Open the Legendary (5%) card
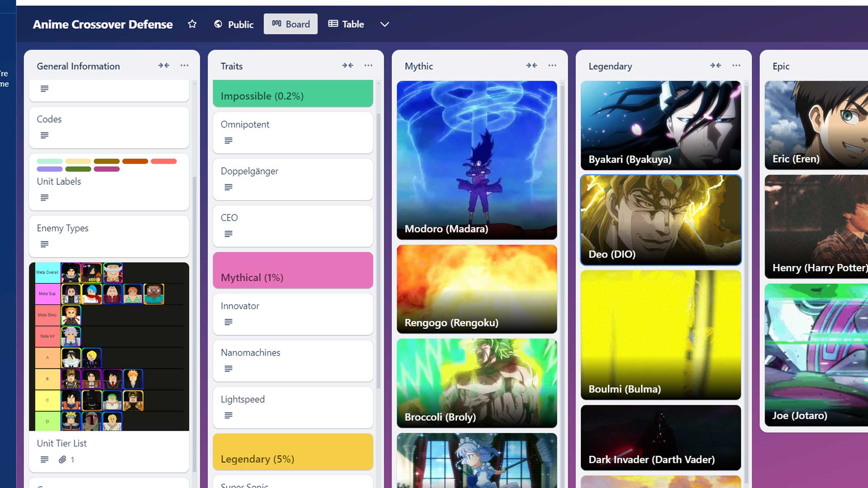Image resolution: width=868 pixels, height=488 pixels. click(x=293, y=452)
